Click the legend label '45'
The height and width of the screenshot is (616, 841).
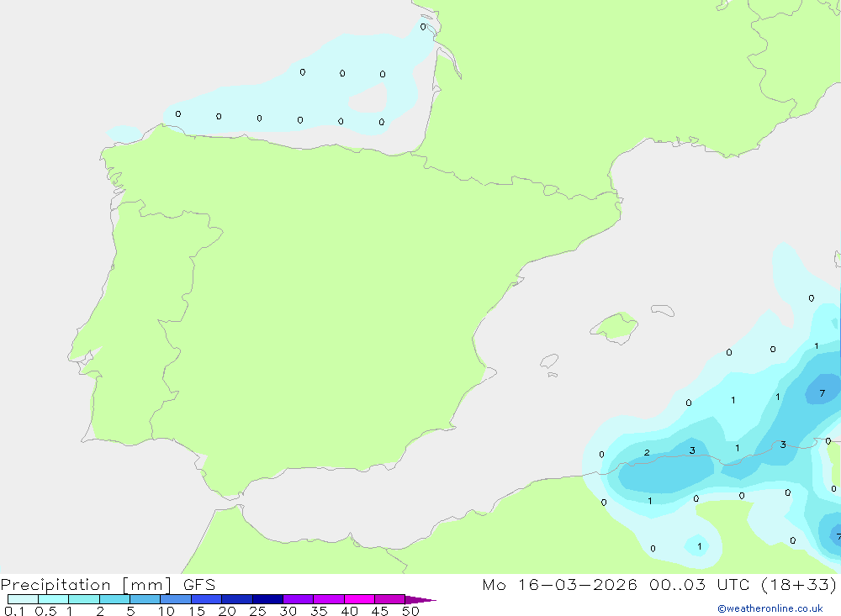click(380, 611)
